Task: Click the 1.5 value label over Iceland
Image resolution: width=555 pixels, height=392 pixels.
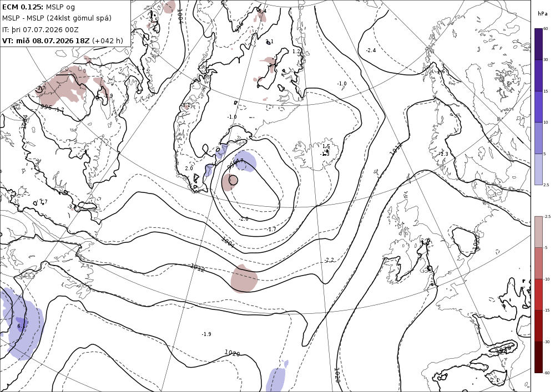Action: tap(326, 146)
